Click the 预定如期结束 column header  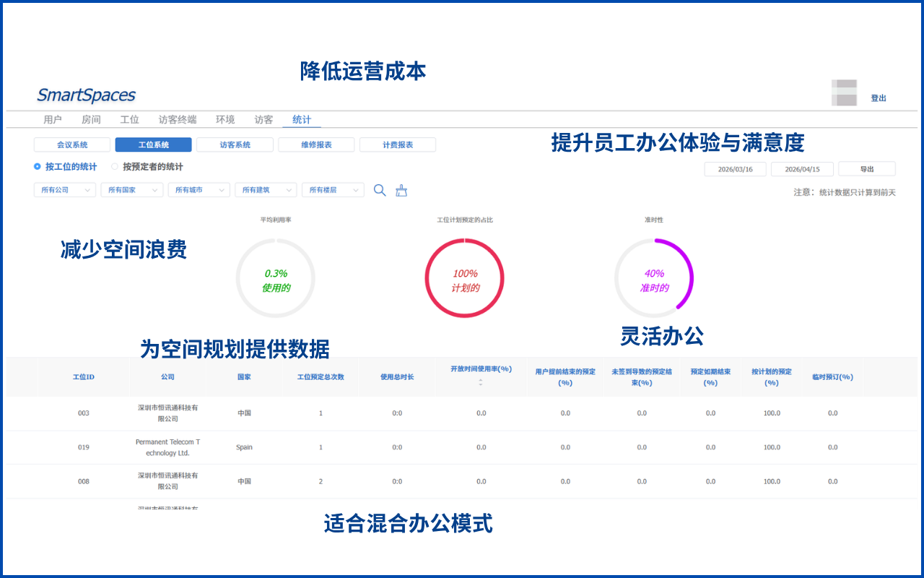coord(710,377)
